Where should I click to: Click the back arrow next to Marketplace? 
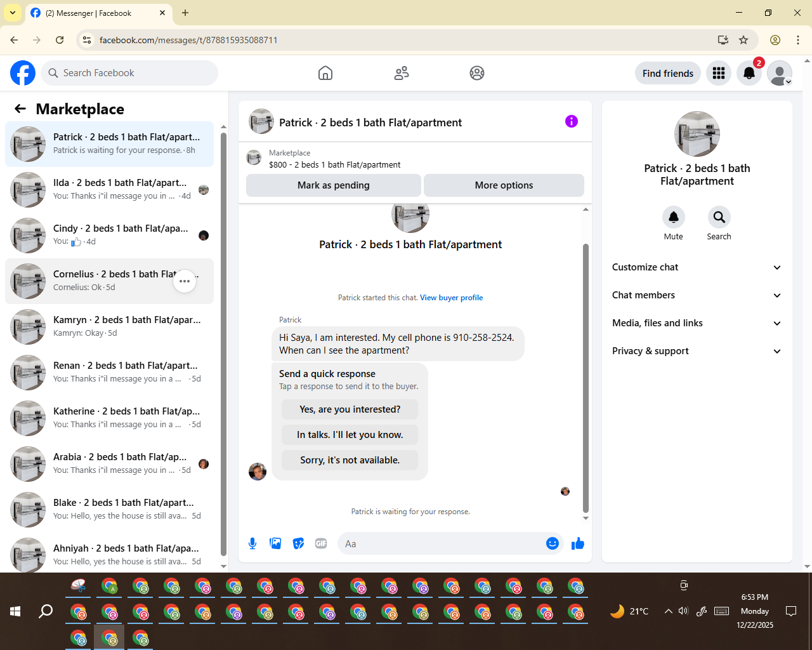point(20,109)
